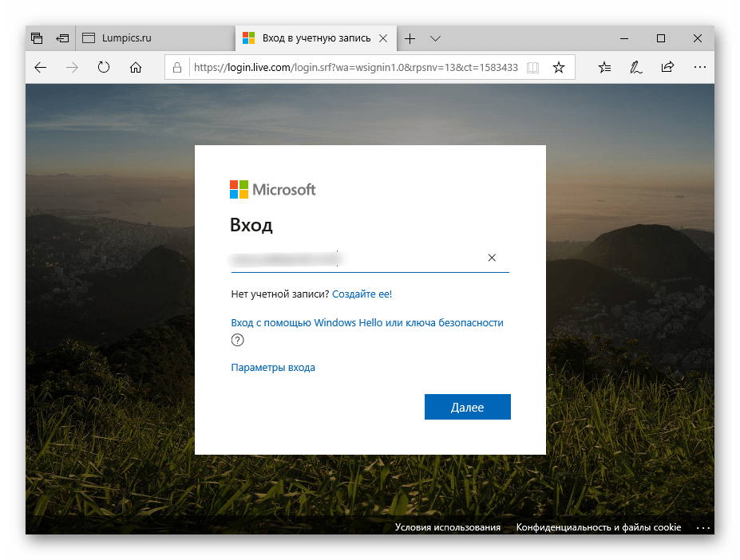Viewport: 740px width, 560px height.
Task: Click the footer more options ellipsis
Action: tap(702, 528)
